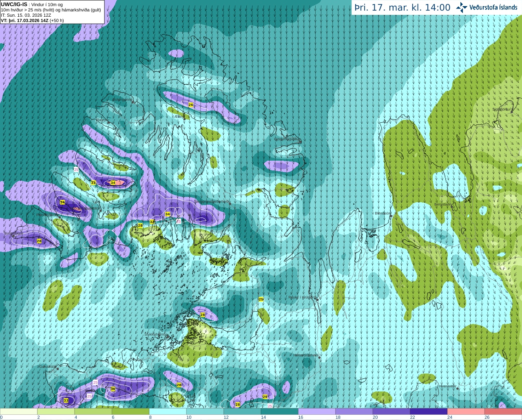Pick the 14–16 m/s dark teal legend swatch
The height and width of the screenshot is (420, 522).
[279, 411]
